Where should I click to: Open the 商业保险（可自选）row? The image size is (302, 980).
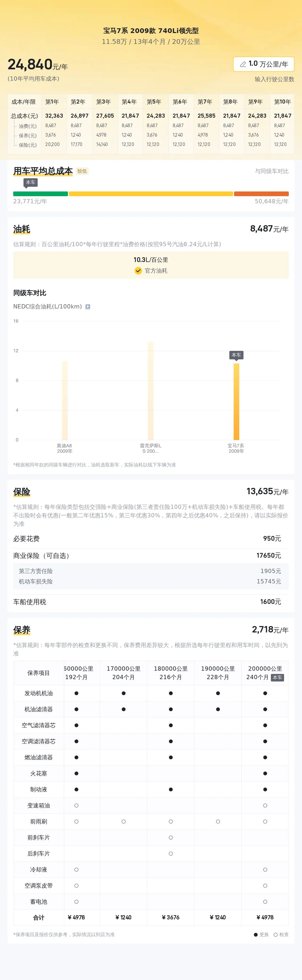(151, 556)
